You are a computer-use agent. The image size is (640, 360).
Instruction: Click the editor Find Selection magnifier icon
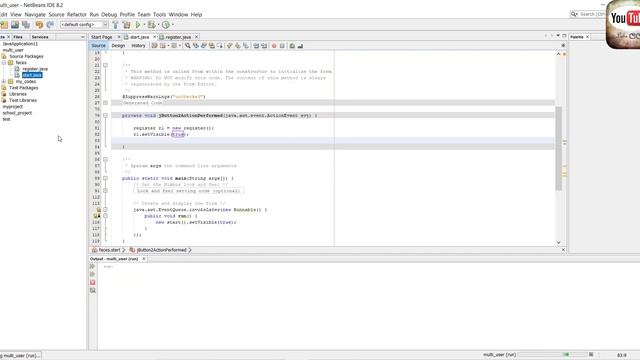[x=187, y=46]
